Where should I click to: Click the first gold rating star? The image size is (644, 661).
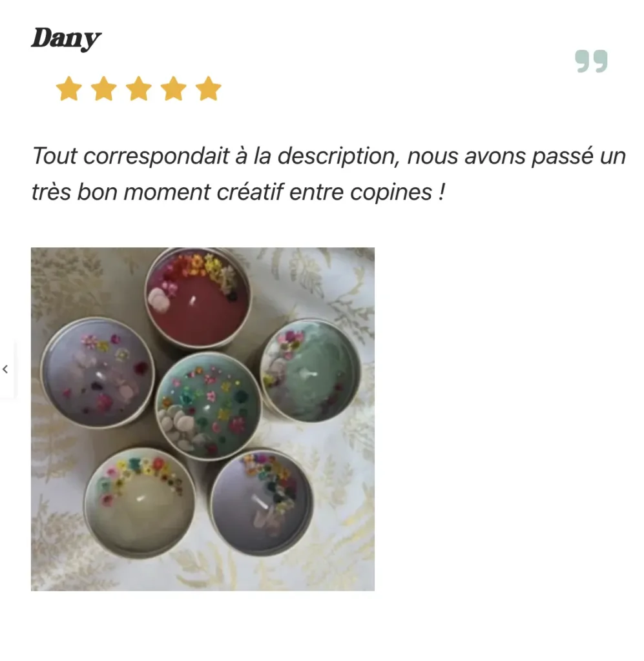[69, 88]
